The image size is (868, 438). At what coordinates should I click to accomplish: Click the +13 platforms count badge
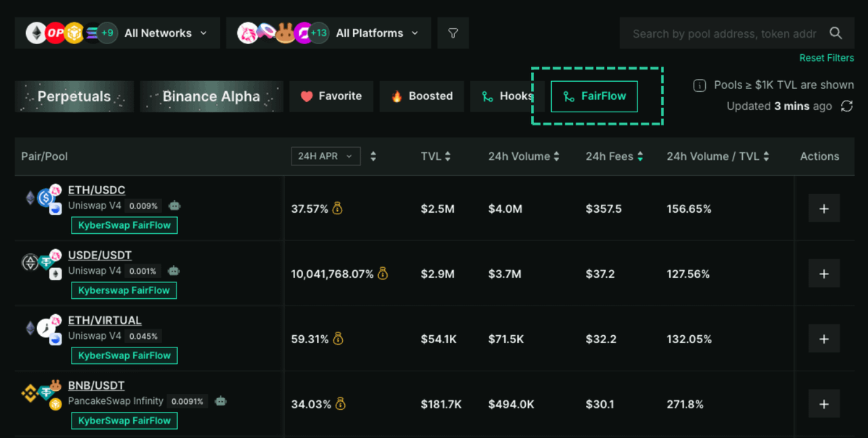[x=319, y=33]
